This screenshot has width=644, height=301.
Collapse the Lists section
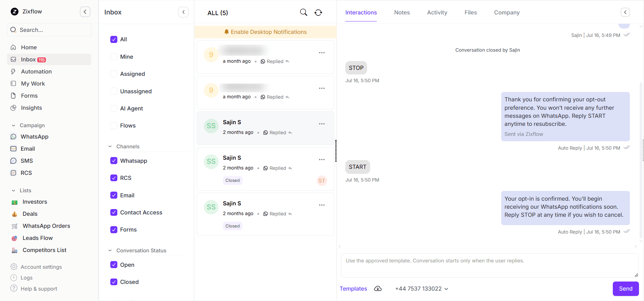pos(13,191)
